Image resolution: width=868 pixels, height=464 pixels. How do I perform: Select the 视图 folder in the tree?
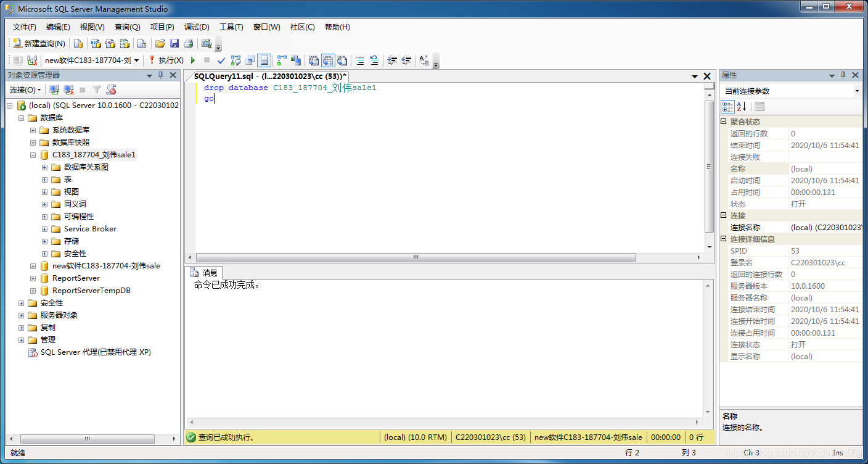coord(72,192)
